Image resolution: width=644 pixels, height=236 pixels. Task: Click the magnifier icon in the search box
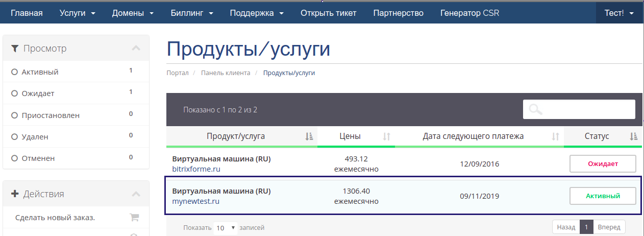coord(535,109)
